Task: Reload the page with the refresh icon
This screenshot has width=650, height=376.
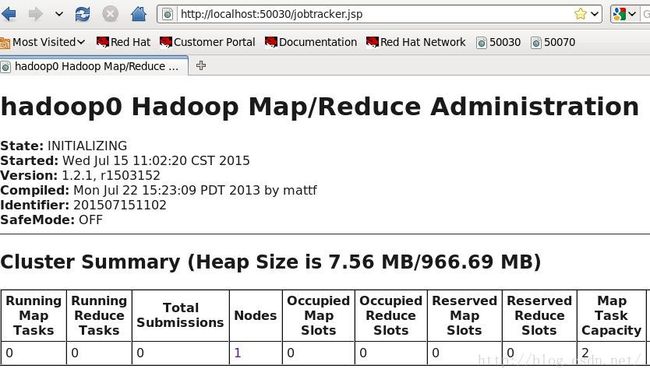Action: (x=82, y=15)
